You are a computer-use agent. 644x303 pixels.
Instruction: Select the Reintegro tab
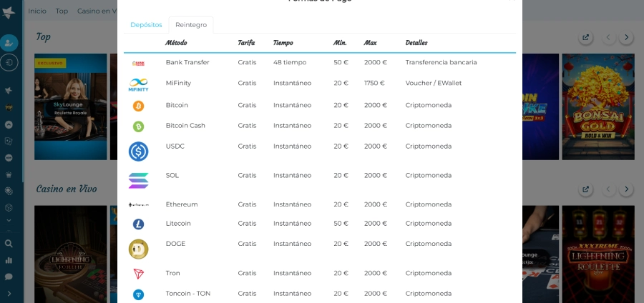[x=191, y=25]
